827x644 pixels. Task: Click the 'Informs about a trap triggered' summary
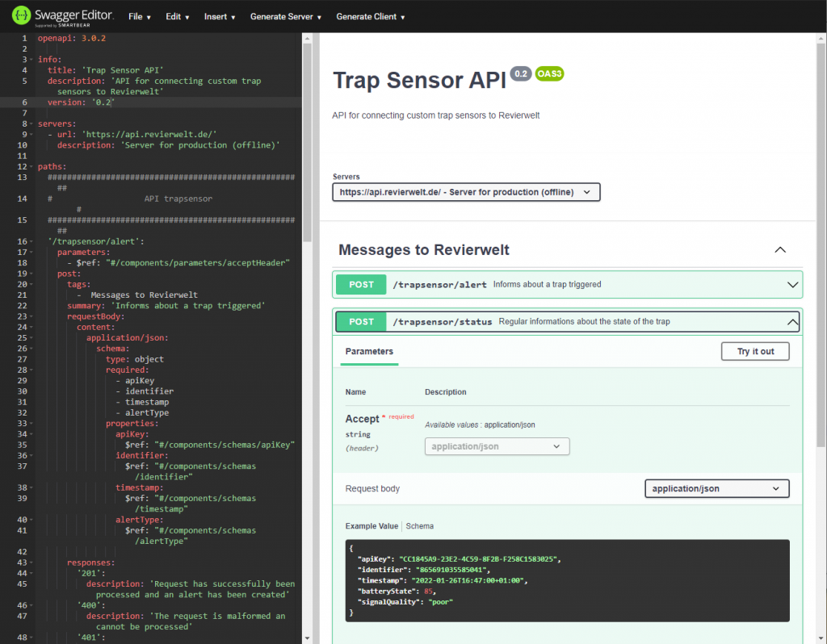pyautogui.click(x=547, y=285)
